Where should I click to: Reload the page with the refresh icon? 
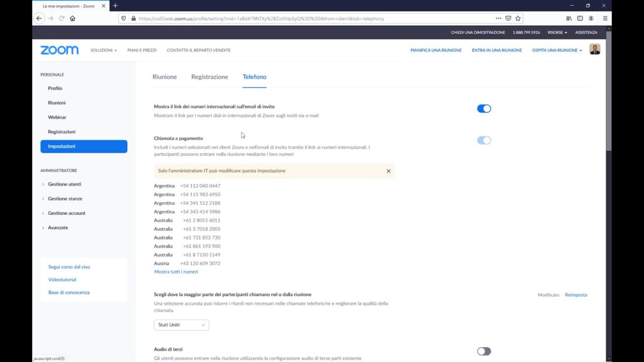click(62, 18)
